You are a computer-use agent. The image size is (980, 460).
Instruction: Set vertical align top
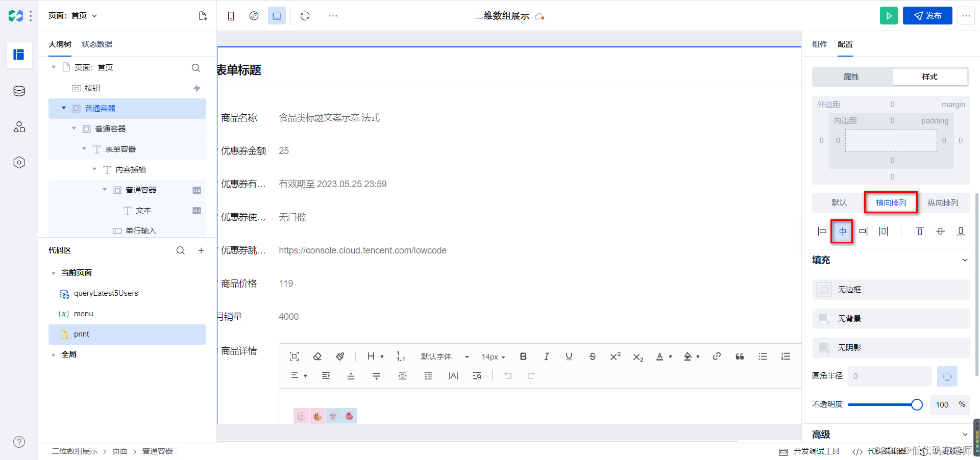coord(920,232)
